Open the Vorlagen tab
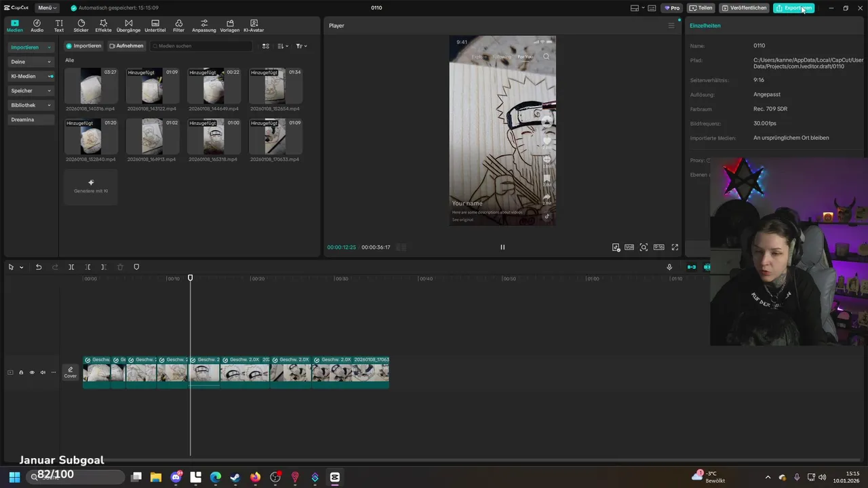This screenshot has width=868, height=488. tap(230, 26)
